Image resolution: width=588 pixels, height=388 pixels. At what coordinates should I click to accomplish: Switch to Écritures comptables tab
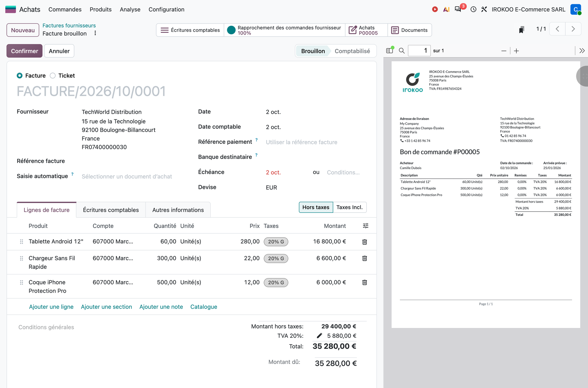click(111, 210)
